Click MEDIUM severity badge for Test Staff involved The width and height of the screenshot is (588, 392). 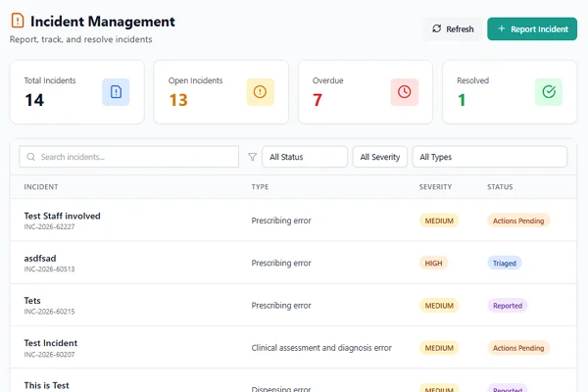pyautogui.click(x=439, y=220)
